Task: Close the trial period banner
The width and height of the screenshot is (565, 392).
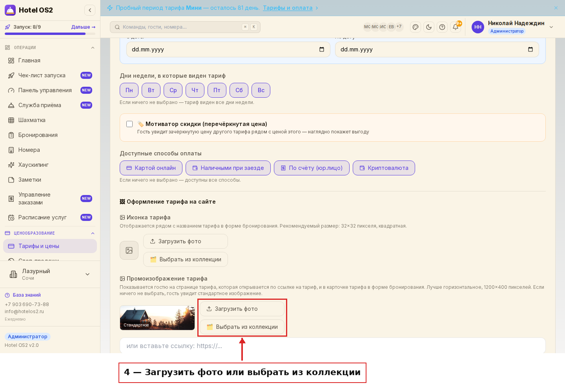Action: (x=556, y=8)
